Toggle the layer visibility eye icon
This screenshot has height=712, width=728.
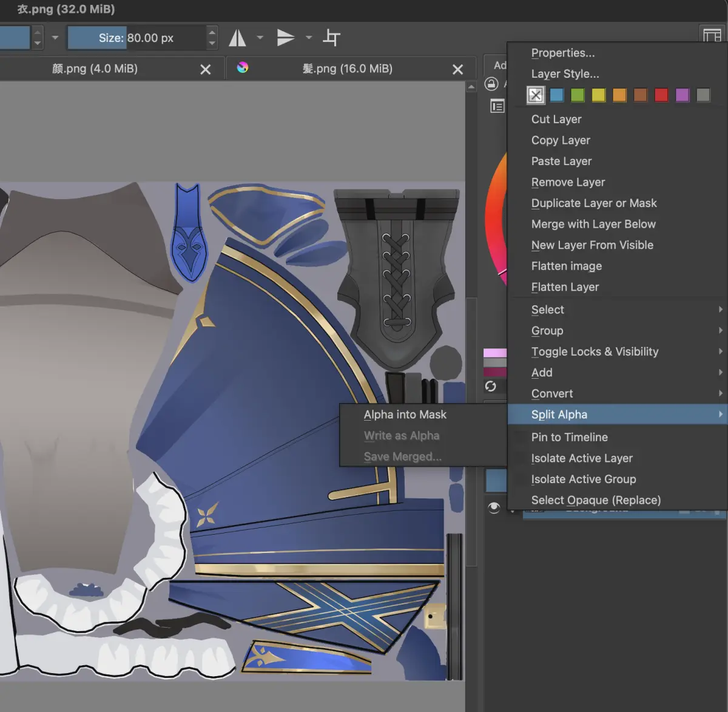tap(494, 507)
